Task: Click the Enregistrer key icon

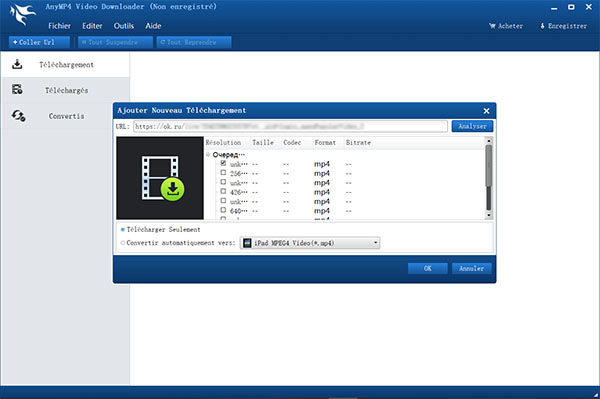Action: [x=542, y=26]
